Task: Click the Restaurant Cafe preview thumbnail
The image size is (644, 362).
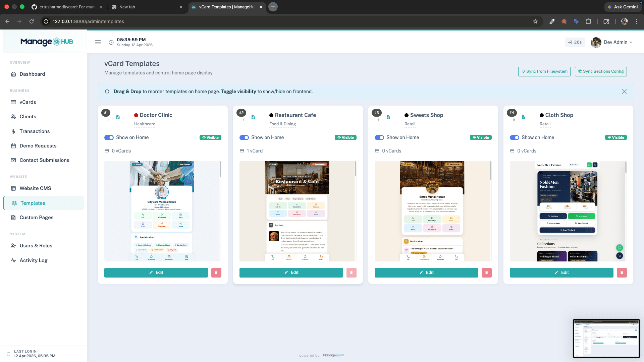Action: [297, 211]
